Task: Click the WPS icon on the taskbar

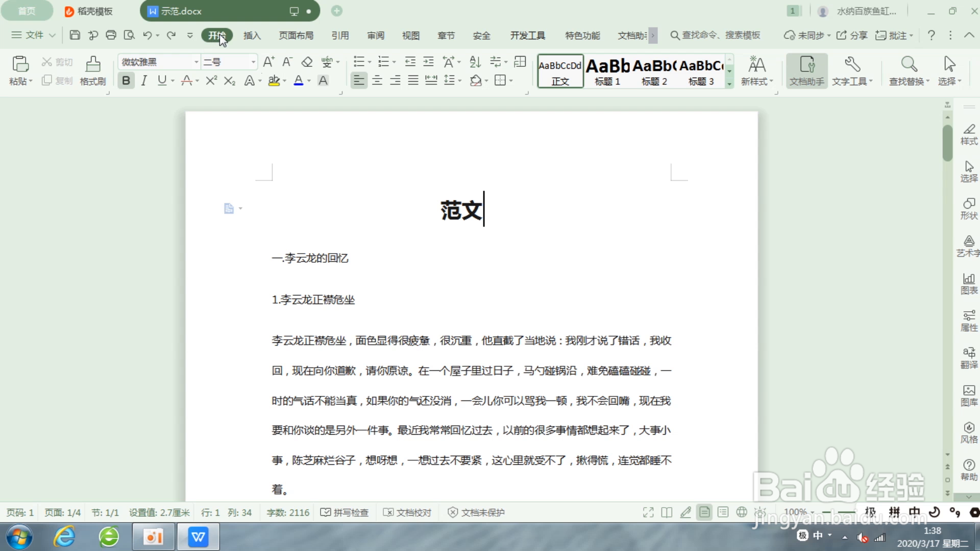Action: pos(198,537)
